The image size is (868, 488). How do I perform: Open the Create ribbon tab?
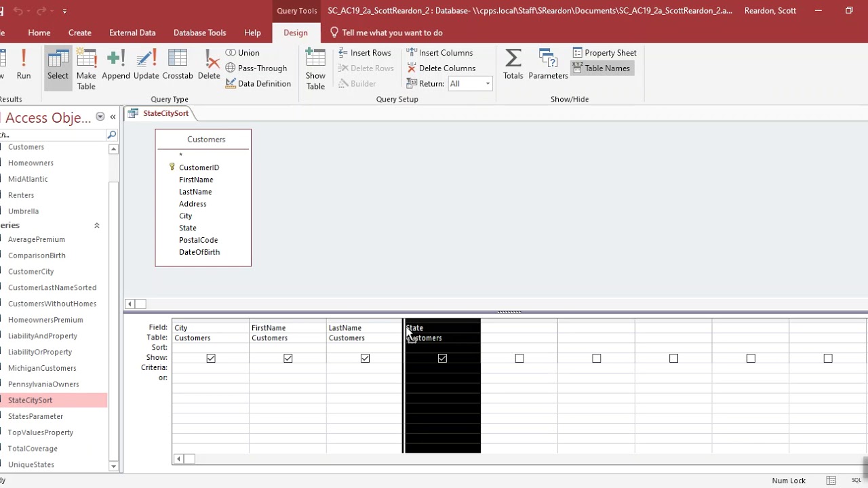(80, 33)
